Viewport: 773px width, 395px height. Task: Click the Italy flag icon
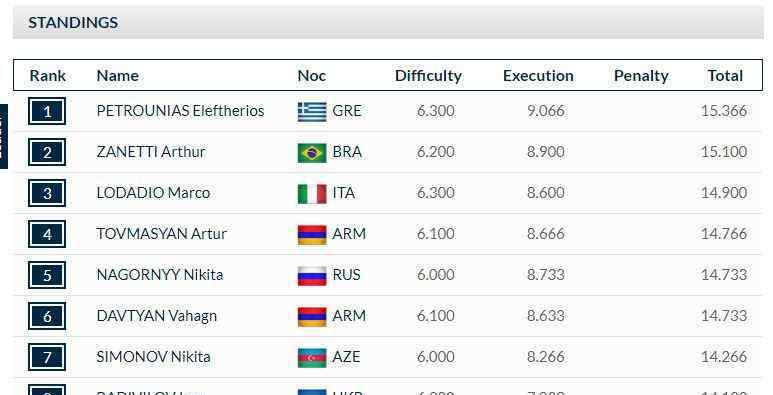312,193
